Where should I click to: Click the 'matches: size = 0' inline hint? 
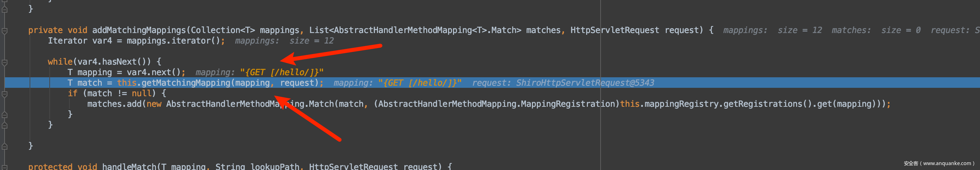point(876,30)
